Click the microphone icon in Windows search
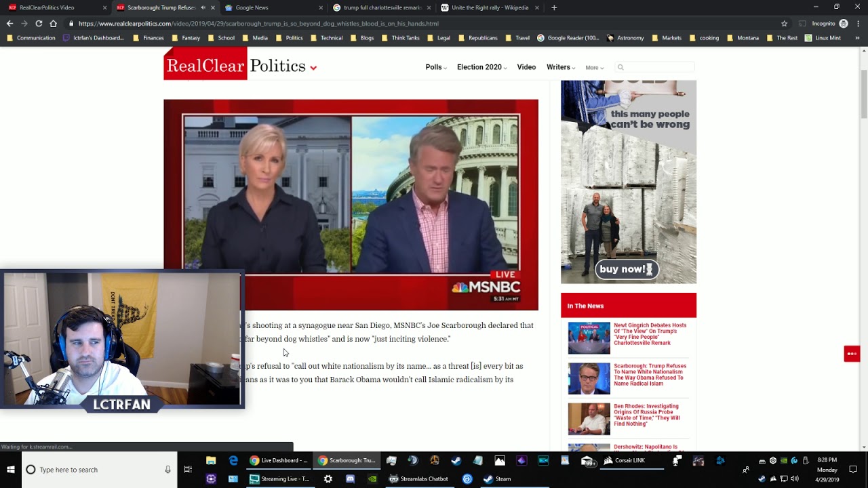This screenshot has width=868, height=488. point(167,470)
